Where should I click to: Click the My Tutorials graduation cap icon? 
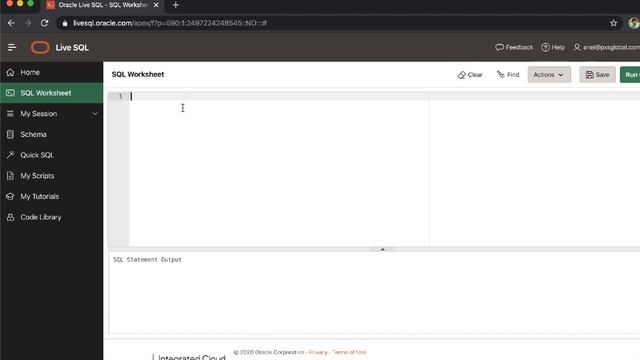click(x=10, y=197)
